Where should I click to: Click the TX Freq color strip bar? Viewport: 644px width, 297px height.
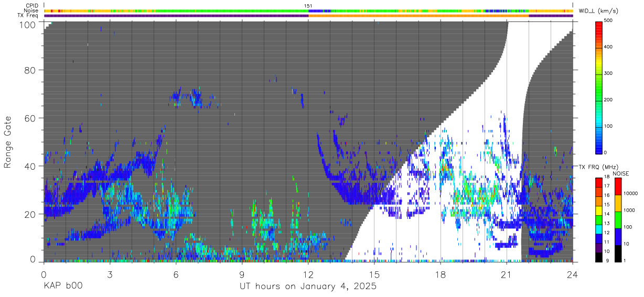point(308,16)
